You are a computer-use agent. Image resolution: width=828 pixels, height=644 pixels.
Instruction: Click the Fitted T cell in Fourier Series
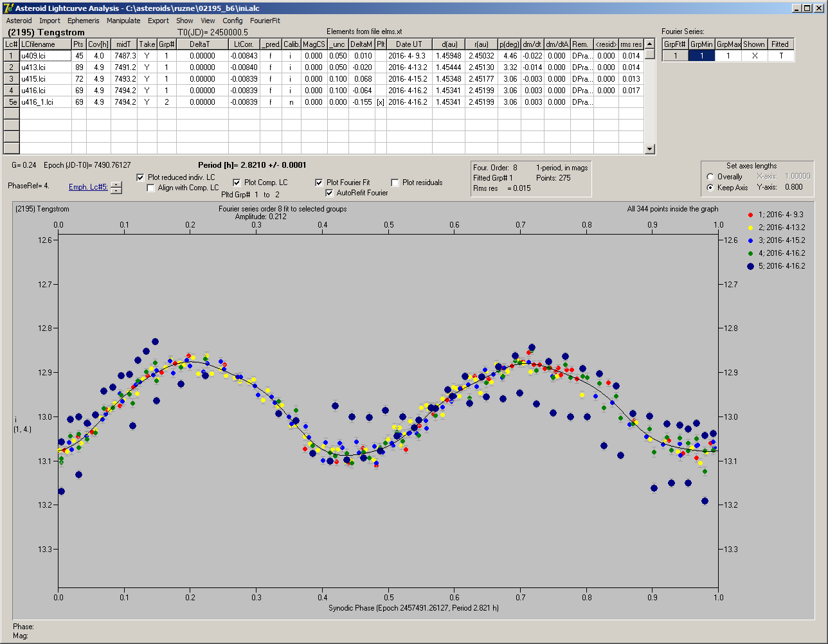pyautogui.click(x=780, y=56)
